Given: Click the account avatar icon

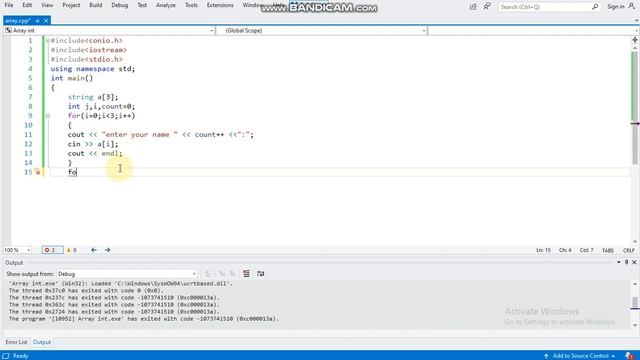Looking at the screenshot, I should [x=631, y=7].
